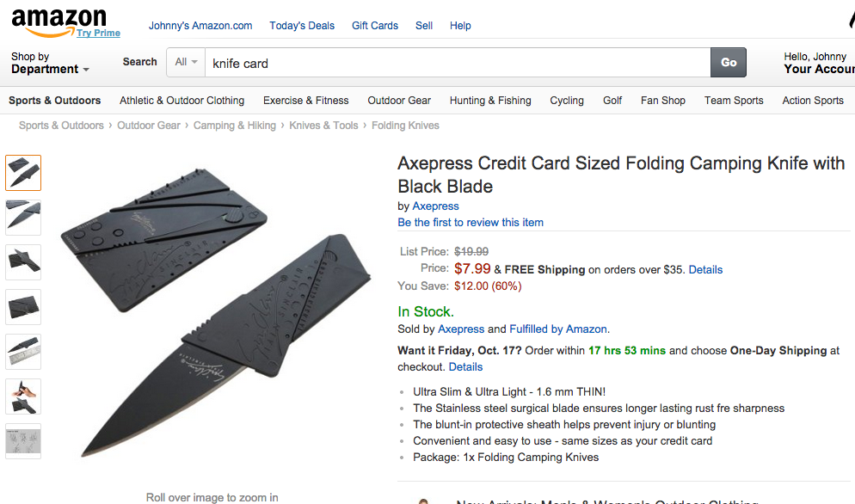Viewport: 855px width, 504px height.
Task: Click 'Be the first to review this item'
Action: 471,222
